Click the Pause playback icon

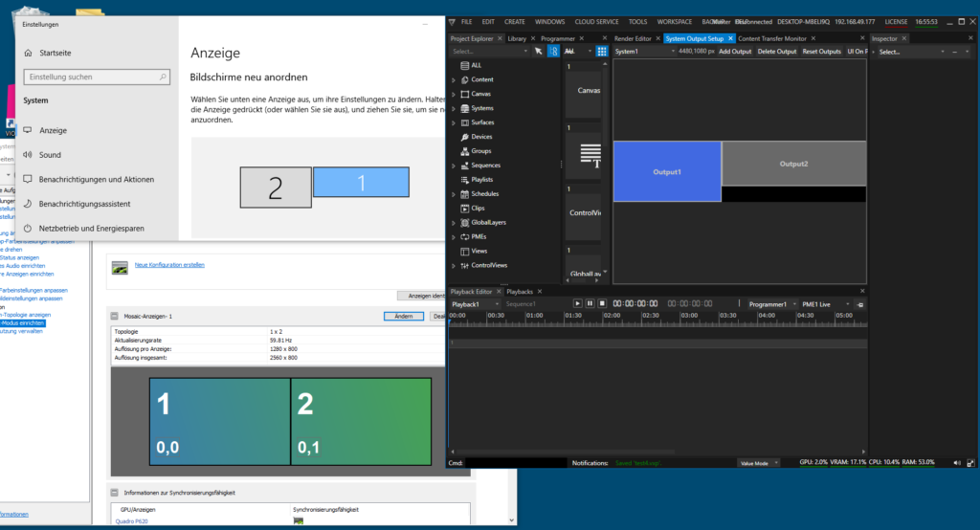(590, 303)
